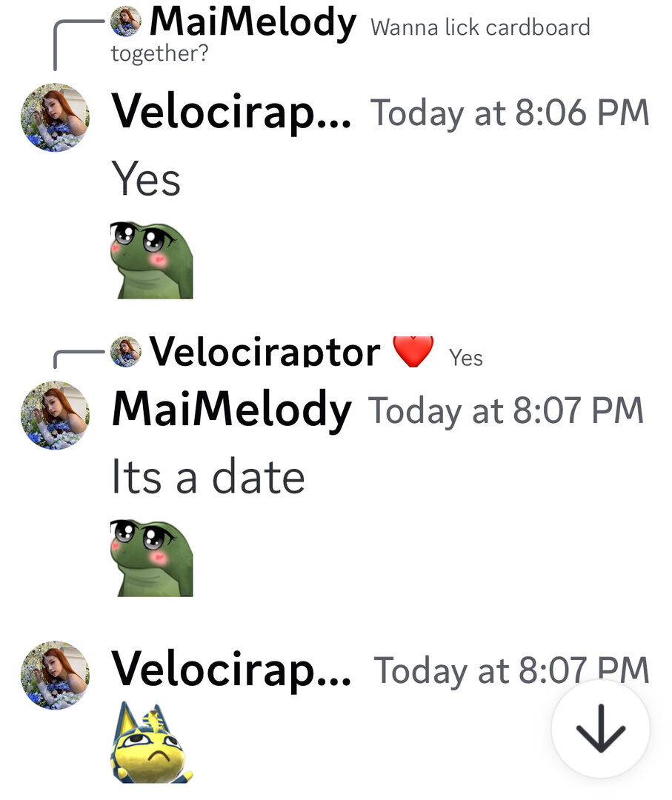This screenshot has width=672, height=800.
Task: Open profile avatar beside 8:06 PM message
Action: [x=55, y=117]
